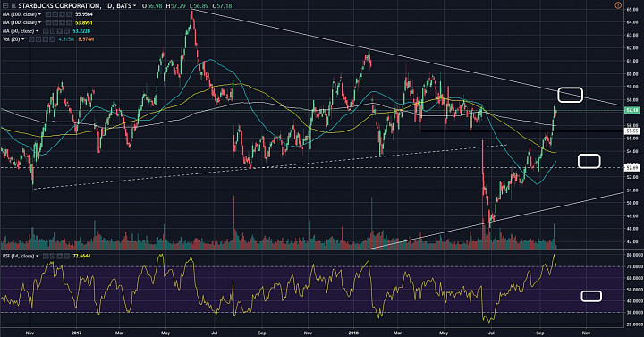Screen dimensions: 644x337
Task: Click the orange alert icon at top right
Action: pyautogui.click(x=618, y=5)
